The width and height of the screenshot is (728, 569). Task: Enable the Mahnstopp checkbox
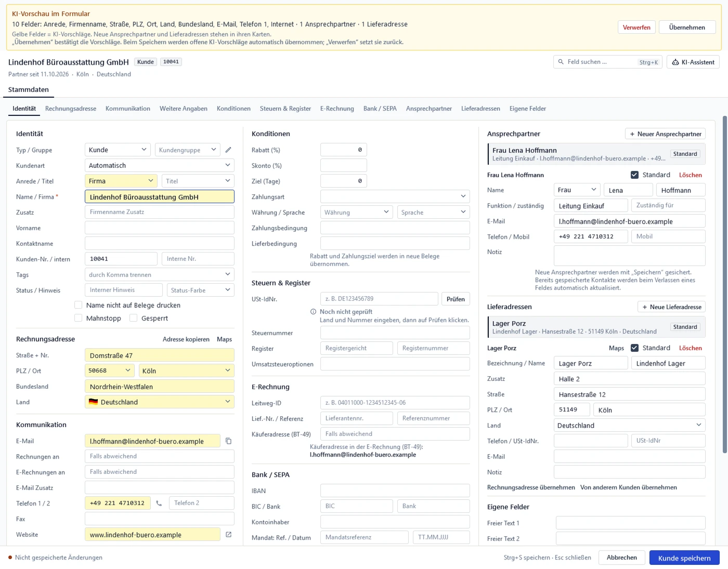coord(78,318)
